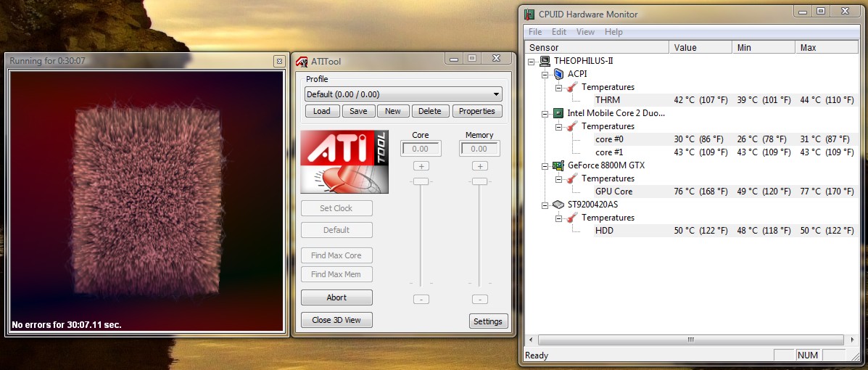Click the minus button below Memory slider

(x=479, y=300)
